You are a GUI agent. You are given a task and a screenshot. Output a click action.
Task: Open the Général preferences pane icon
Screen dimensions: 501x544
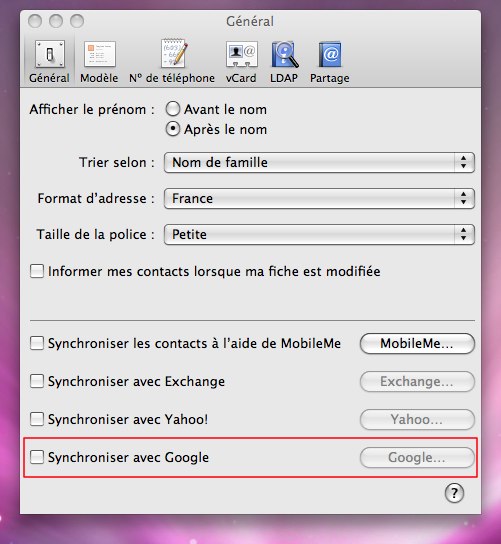point(50,54)
